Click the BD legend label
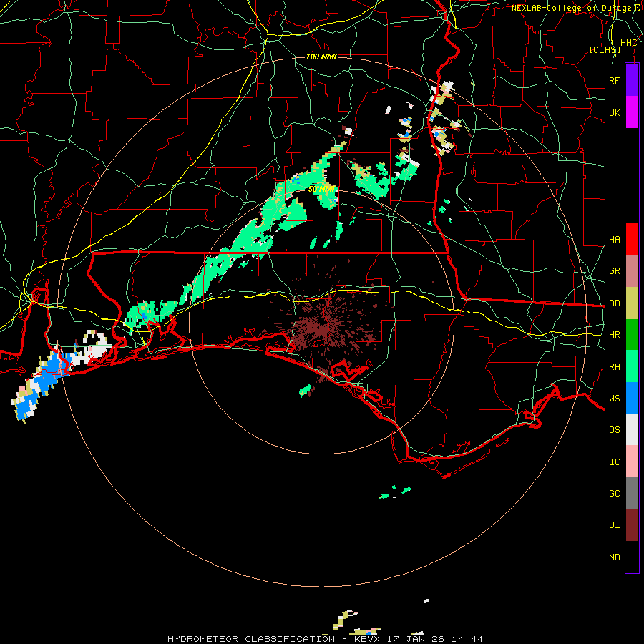 (x=614, y=303)
